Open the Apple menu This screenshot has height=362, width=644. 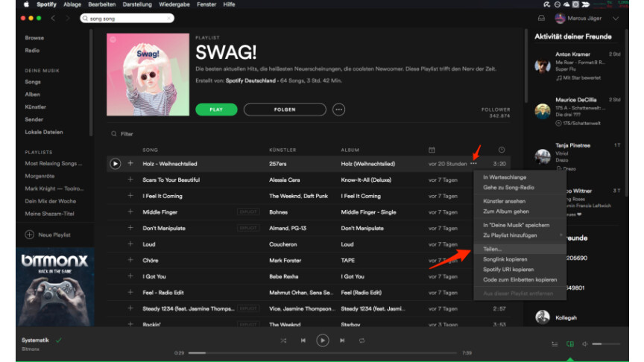coord(26,4)
